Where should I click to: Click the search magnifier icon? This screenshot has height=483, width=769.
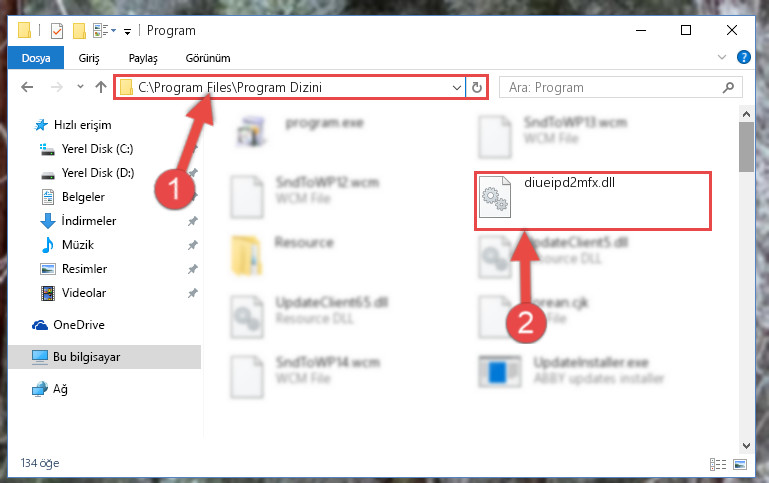click(728, 88)
